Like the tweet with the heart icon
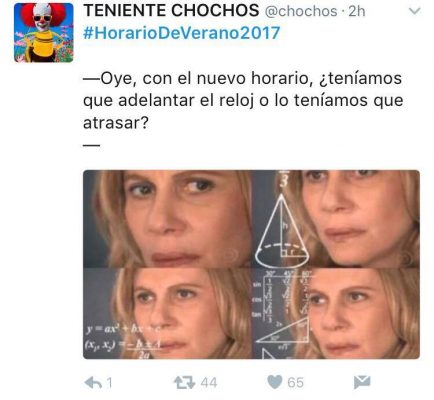The image size is (434, 400). click(275, 382)
